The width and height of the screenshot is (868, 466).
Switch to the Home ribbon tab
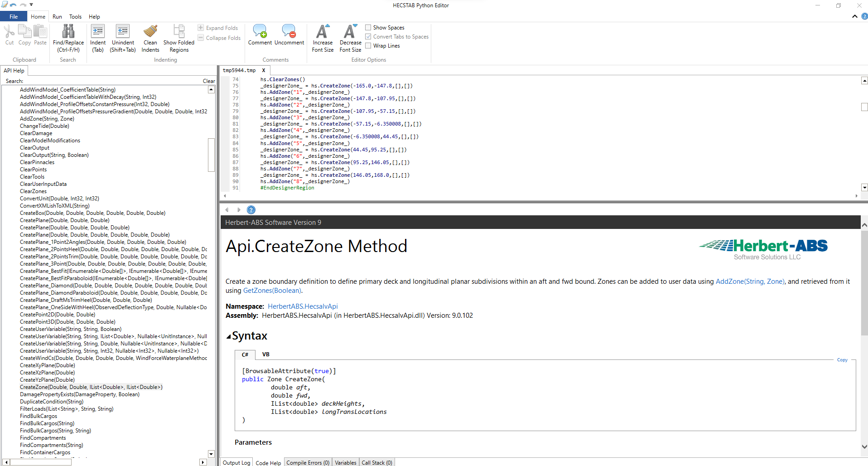(38, 17)
